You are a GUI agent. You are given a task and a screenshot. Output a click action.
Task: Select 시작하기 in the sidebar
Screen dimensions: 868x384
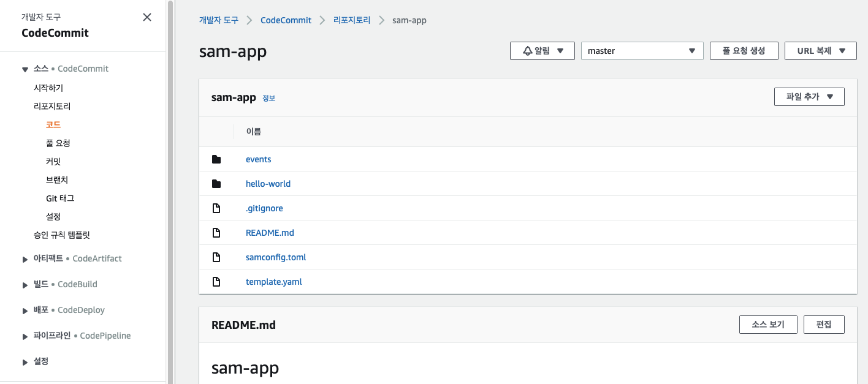pyautogui.click(x=48, y=88)
